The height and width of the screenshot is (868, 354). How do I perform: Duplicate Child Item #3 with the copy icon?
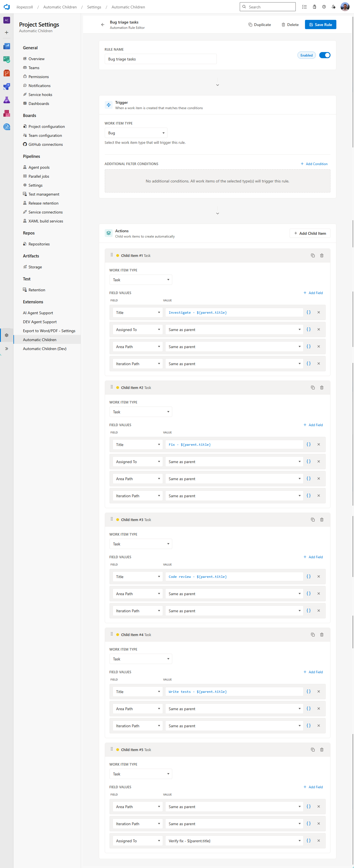point(313,520)
